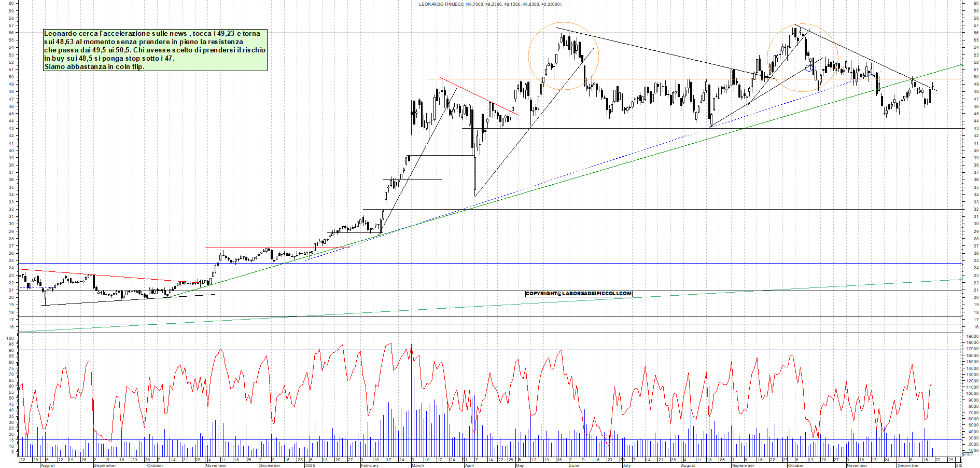This screenshot has width=980, height=468.
Task: Select the short black horizontal line at 39
Action: [441, 155]
